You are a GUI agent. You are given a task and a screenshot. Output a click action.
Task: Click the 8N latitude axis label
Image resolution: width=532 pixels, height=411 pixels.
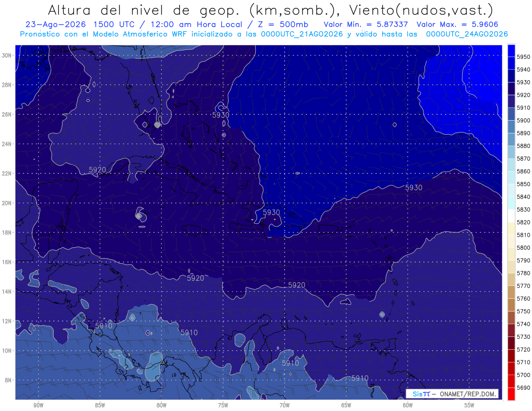(8, 380)
